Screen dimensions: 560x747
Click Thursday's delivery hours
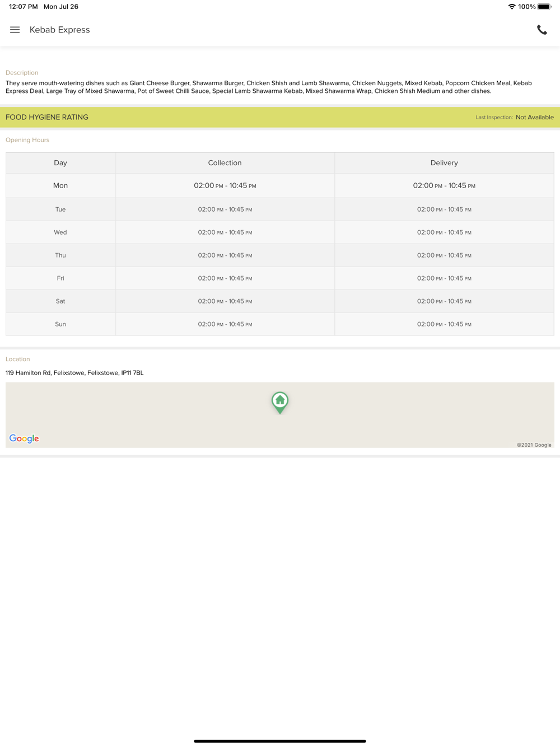[444, 255]
